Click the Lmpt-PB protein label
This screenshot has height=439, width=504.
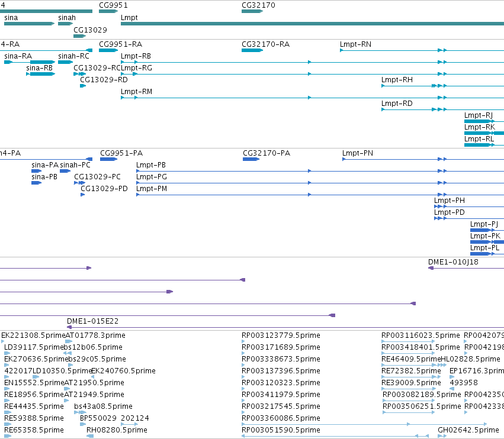(x=151, y=164)
